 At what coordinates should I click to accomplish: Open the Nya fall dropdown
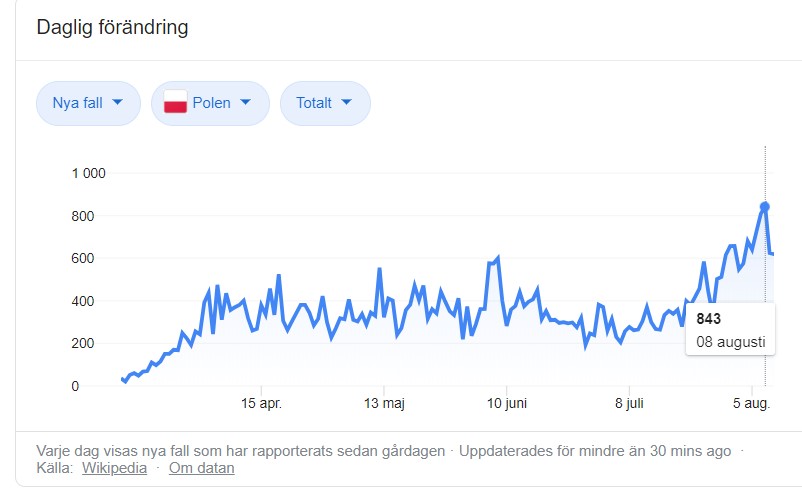coord(88,103)
